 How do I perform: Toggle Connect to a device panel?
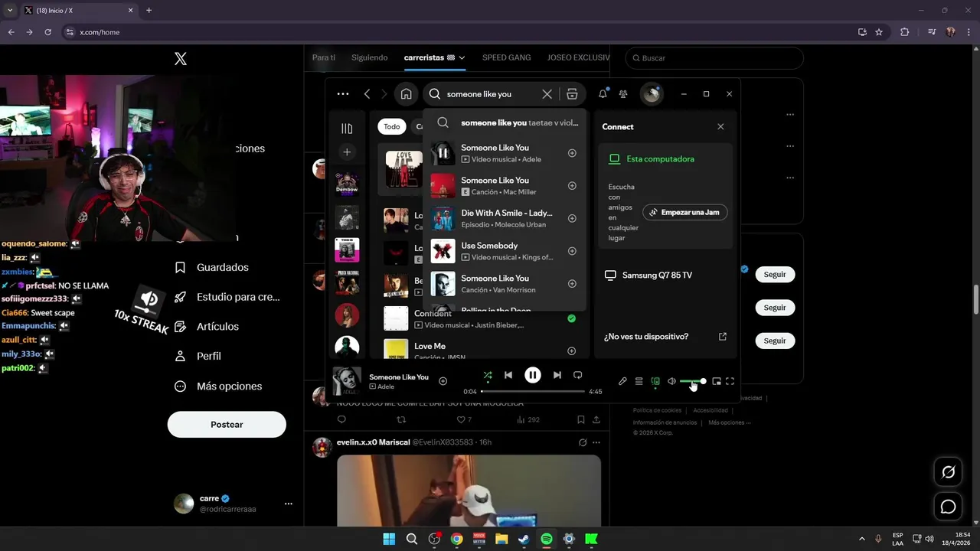(x=655, y=381)
